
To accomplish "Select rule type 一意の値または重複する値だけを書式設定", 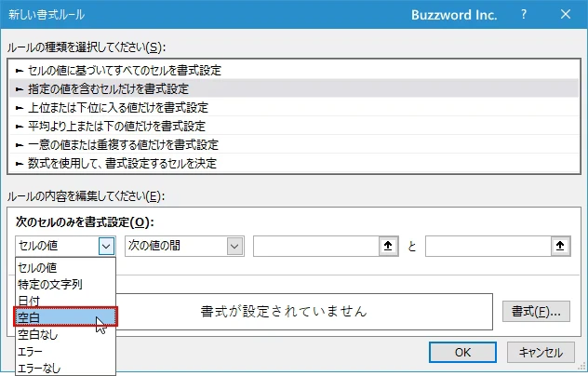I will (x=294, y=144).
